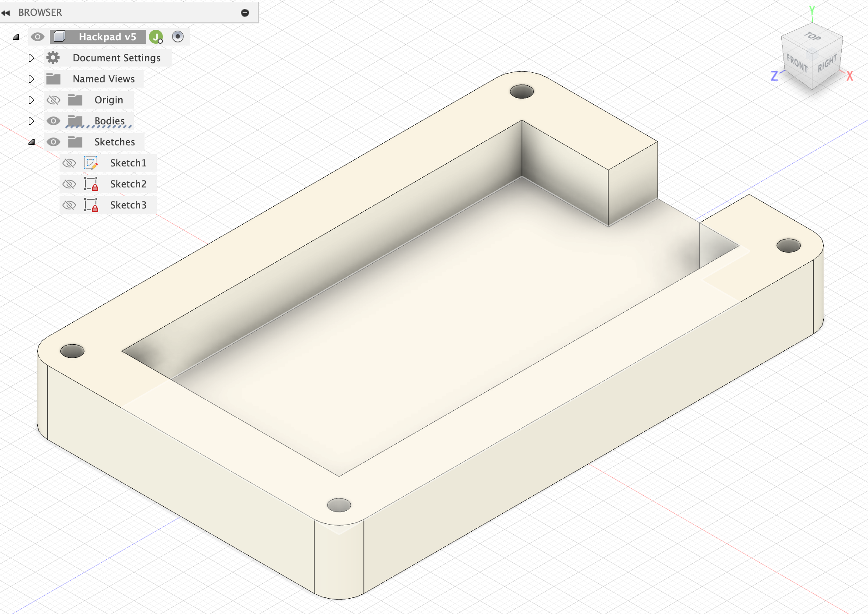Activate the Hackpad v5 component radio button
This screenshot has height=614, width=868.
point(178,37)
